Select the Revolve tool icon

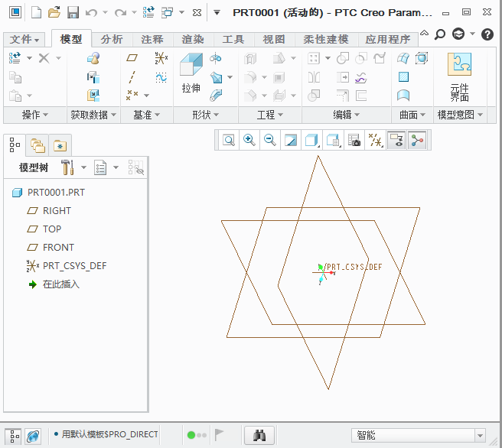coord(216,58)
